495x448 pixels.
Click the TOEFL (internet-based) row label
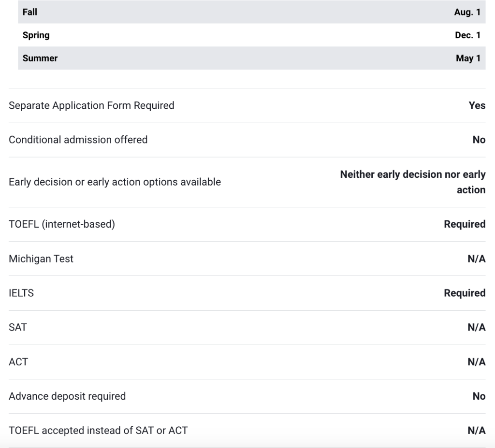coord(62,224)
